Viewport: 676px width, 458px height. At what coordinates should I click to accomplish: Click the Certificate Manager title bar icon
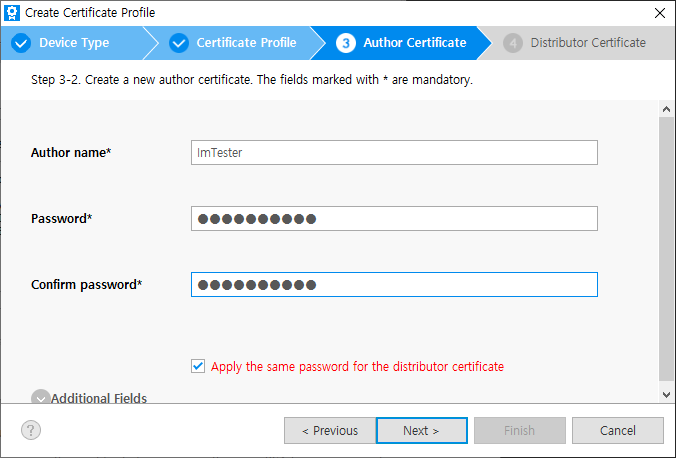[x=12, y=13]
